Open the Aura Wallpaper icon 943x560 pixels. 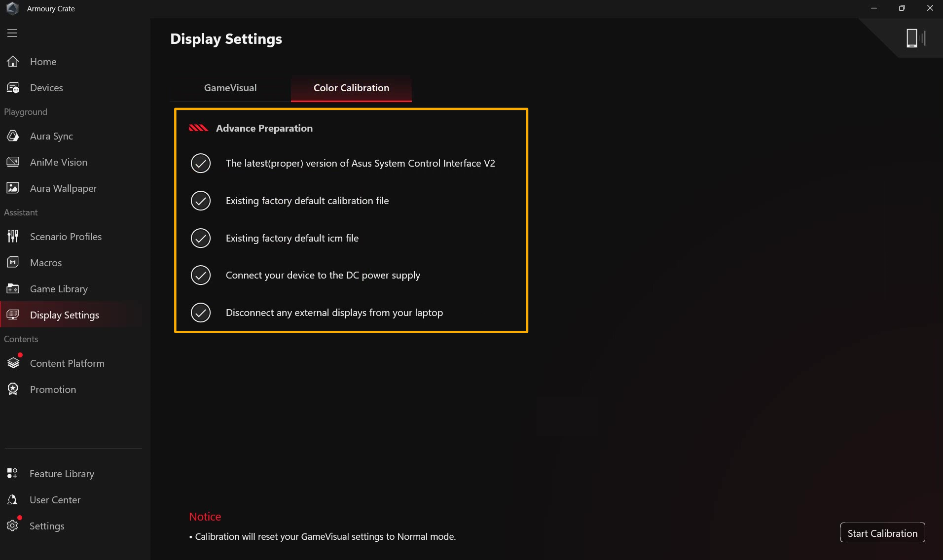tap(13, 188)
